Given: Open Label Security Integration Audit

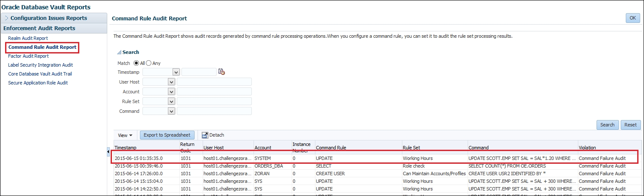Looking at the screenshot, I should point(40,65).
